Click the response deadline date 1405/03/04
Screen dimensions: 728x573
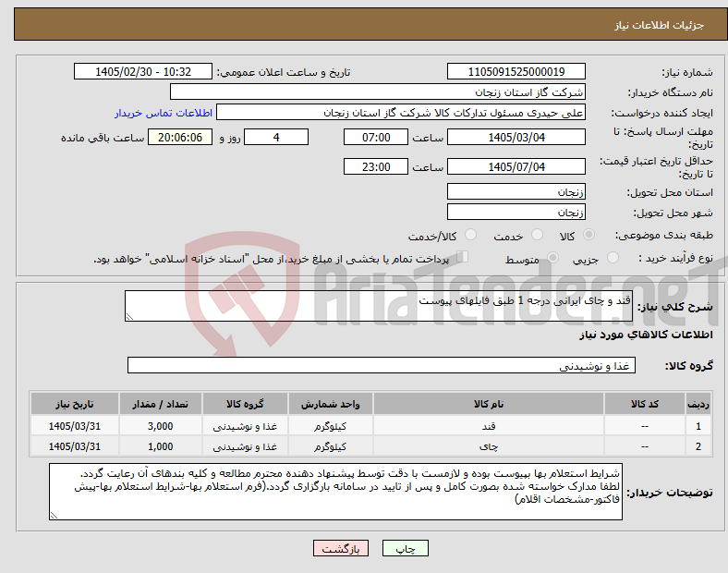pos(516,138)
